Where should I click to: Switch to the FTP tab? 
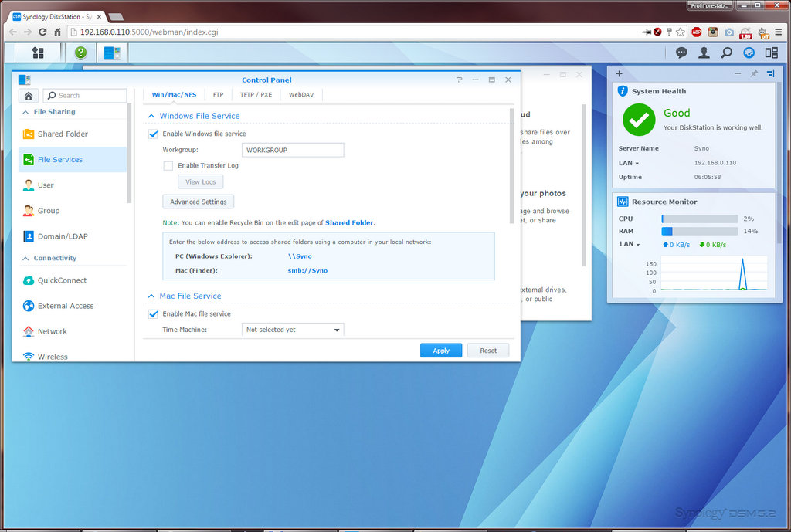pos(218,95)
